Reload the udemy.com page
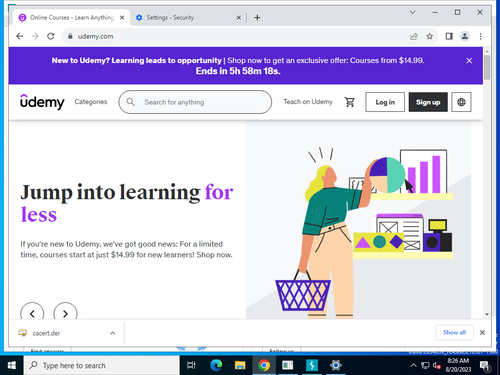Screen dimensions: 500x375 [51, 36]
